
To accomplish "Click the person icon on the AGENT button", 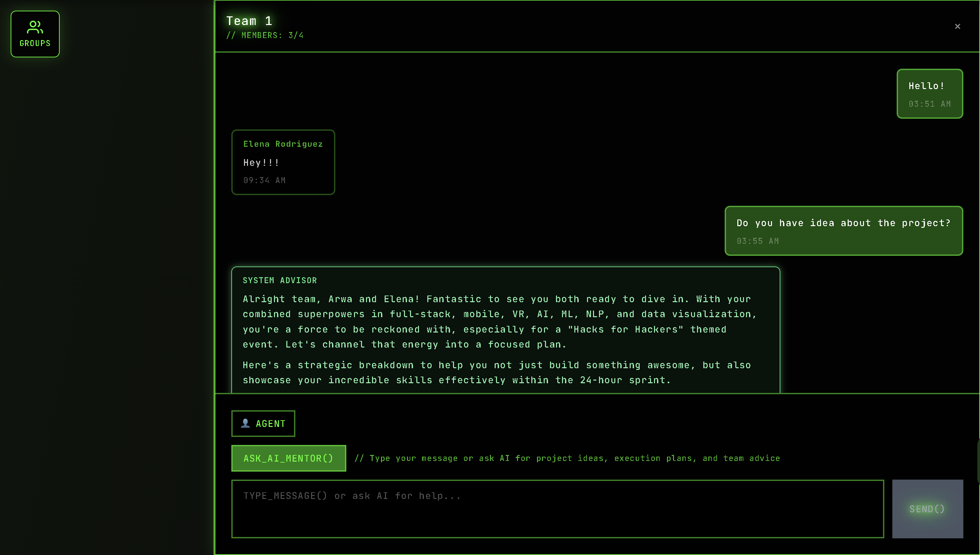I will (245, 423).
